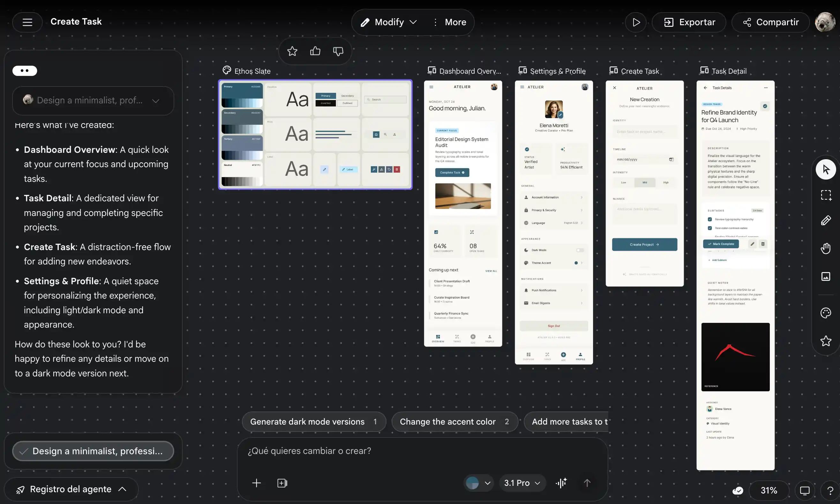Click the Exportar button
This screenshot has height=504, width=840.
coord(689,22)
